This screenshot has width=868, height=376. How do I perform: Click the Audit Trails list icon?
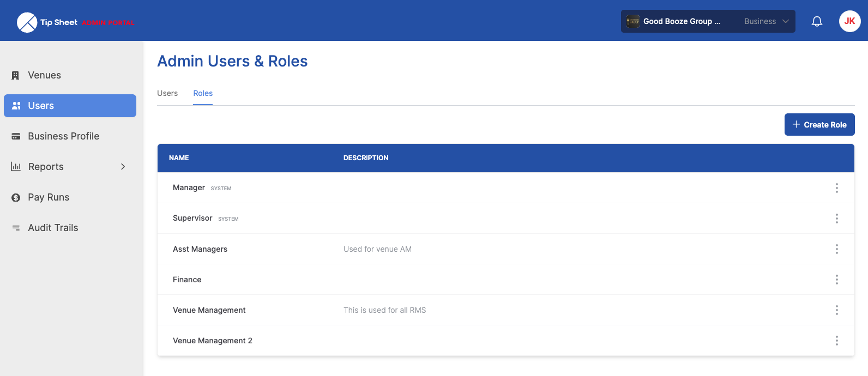click(16, 228)
